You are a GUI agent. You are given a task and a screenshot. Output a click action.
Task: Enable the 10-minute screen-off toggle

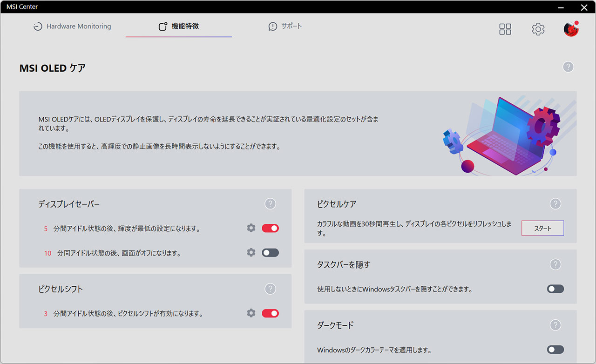(270, 252)
